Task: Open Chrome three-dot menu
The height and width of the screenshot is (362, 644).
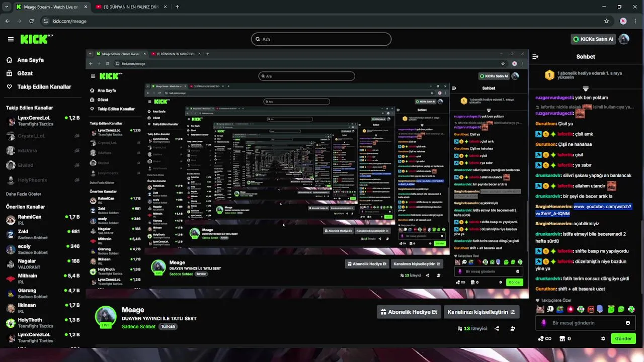Action: (636, 21)
